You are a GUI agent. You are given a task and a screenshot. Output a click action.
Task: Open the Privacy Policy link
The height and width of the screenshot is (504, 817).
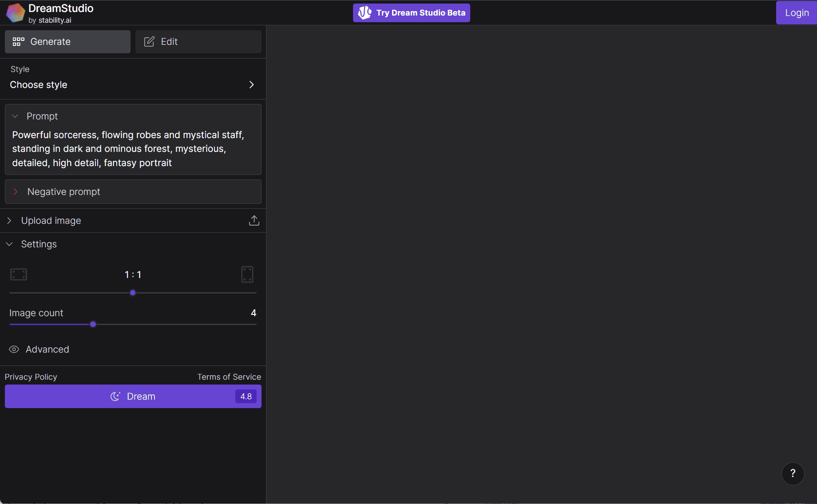point(31,377)
